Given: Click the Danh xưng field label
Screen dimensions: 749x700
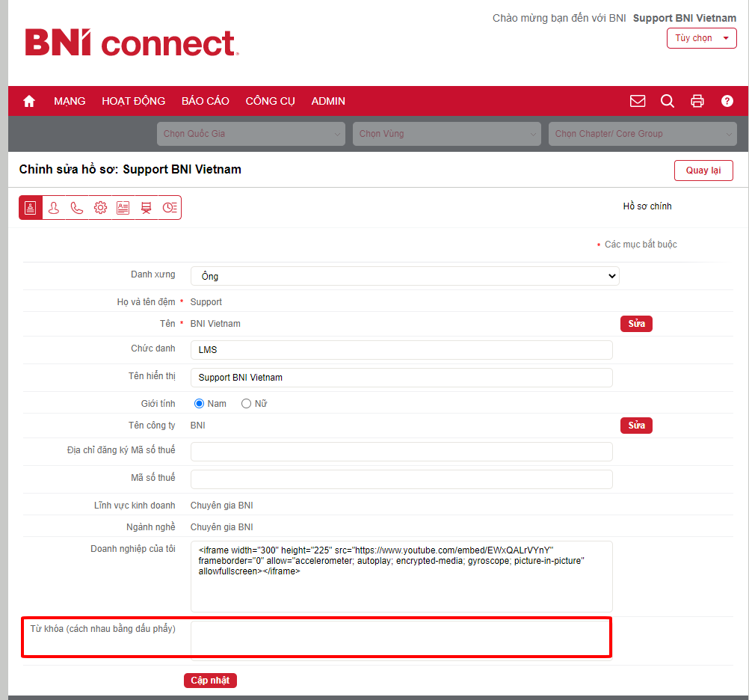Looking at the screenshot, I should [152, 274].
